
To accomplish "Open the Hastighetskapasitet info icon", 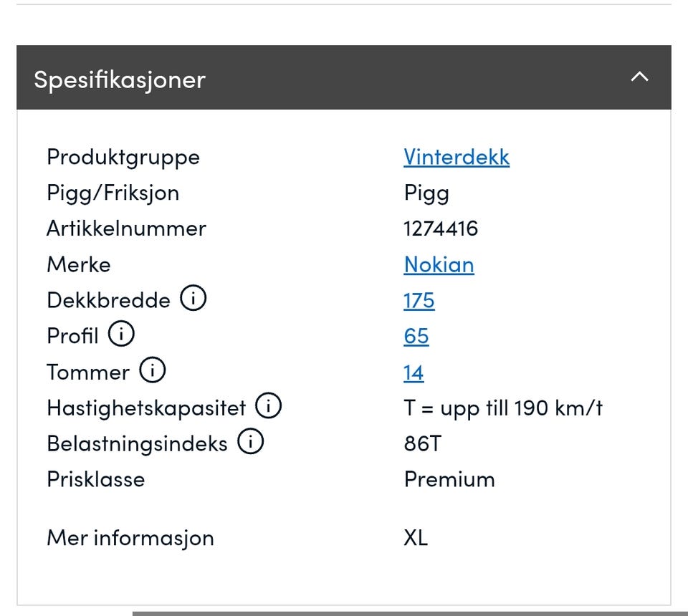I will [x=269, y=406].
